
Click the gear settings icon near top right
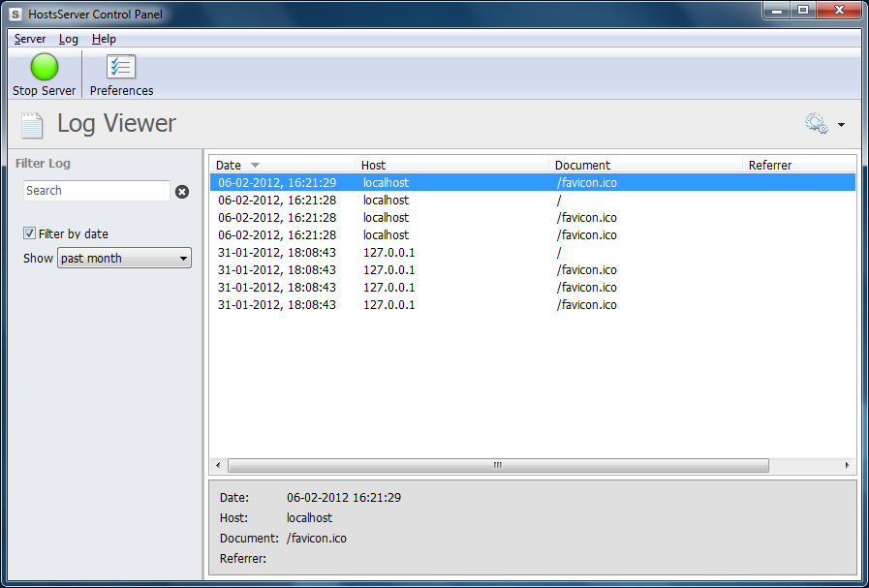coord(815,123)
